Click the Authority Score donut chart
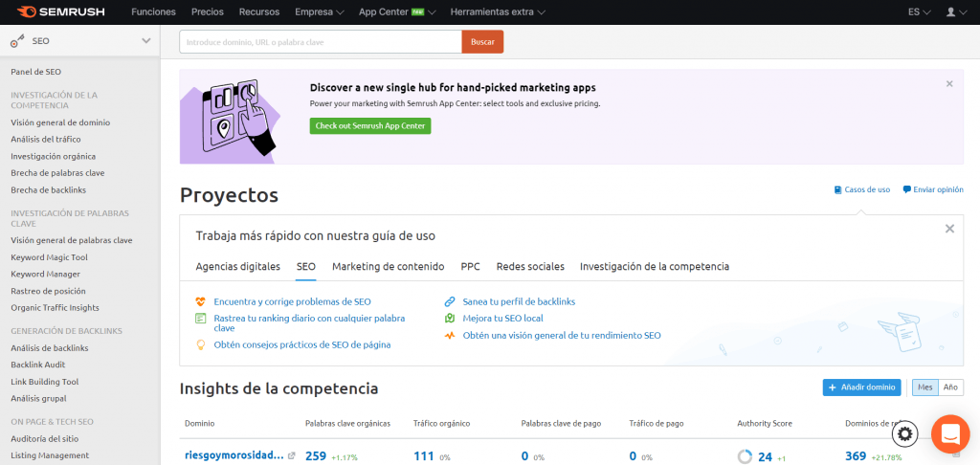Viewport: 980px width, 465px height. [x=745, y=457]
